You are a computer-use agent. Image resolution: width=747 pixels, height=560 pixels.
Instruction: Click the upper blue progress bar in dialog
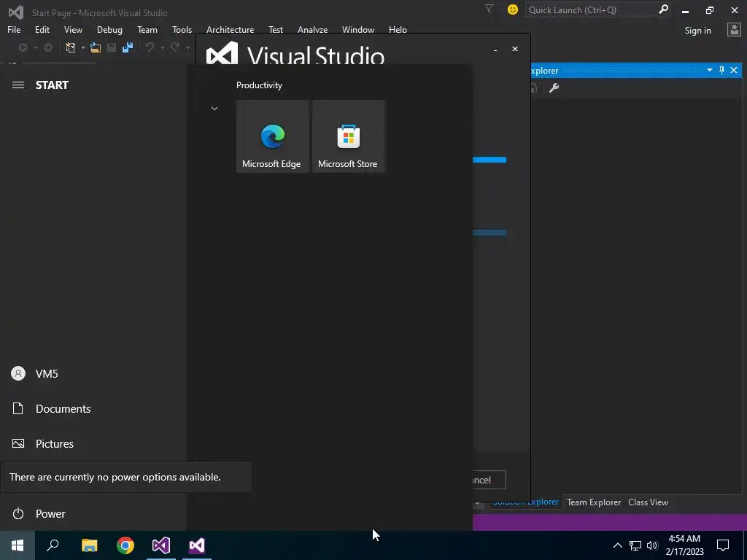[x=489, y=160]
